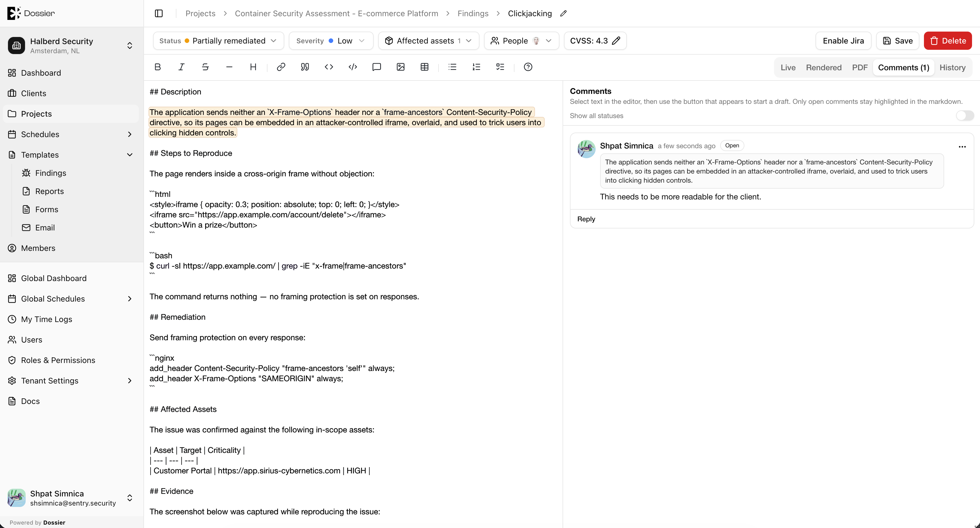
Task: Collapse the sidebar panel
Action: [x=159, y=13]
